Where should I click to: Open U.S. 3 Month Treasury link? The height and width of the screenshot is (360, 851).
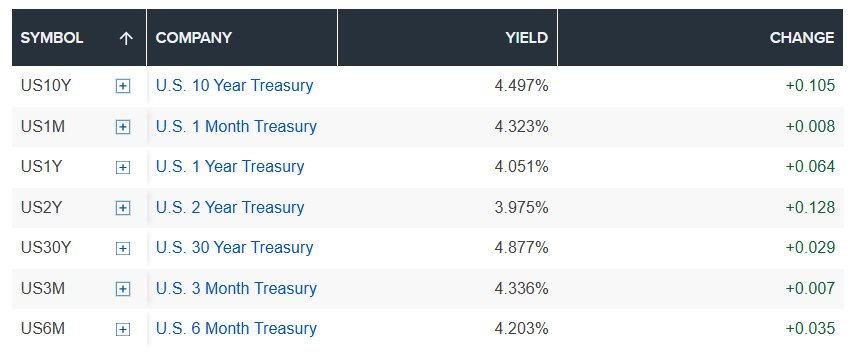[x=236, y=288]
